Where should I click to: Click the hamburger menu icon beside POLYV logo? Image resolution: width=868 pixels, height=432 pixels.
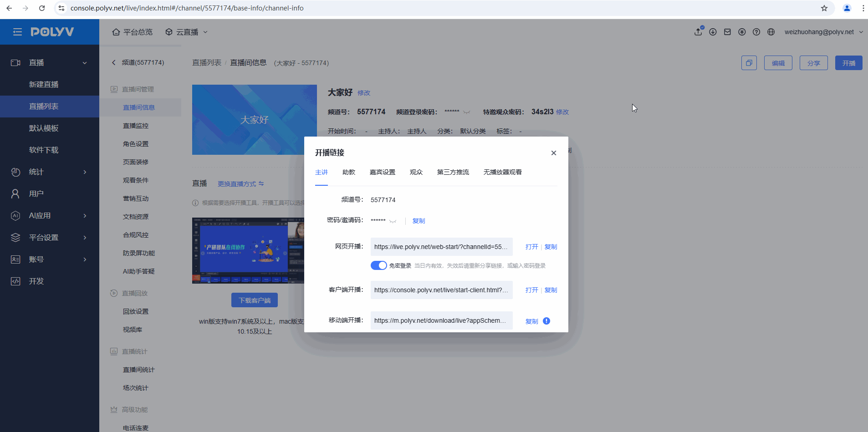tap(17, 32)
